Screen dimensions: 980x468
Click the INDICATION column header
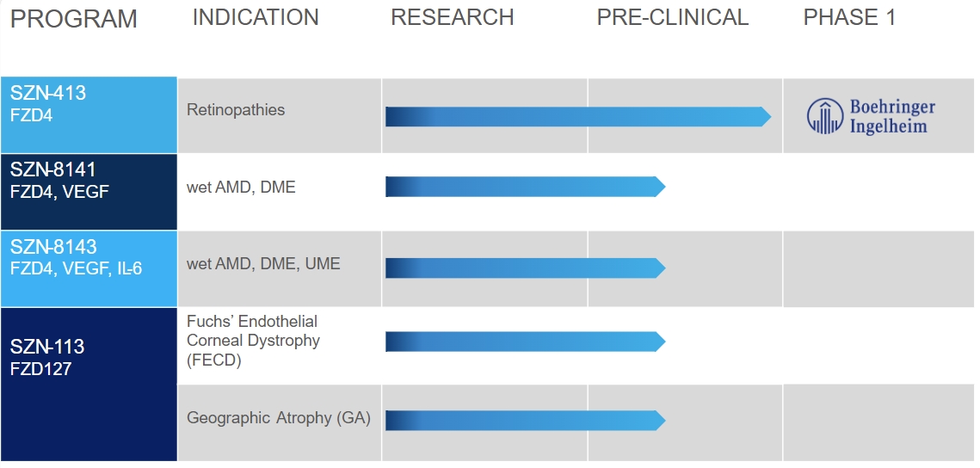[x=256, y=17]
